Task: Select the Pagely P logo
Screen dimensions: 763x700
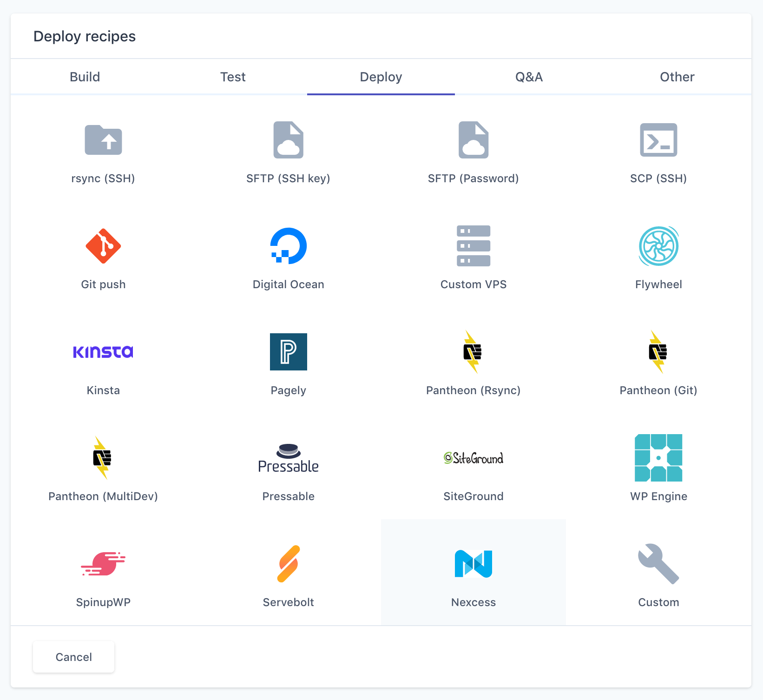Action: coord(288,352)
